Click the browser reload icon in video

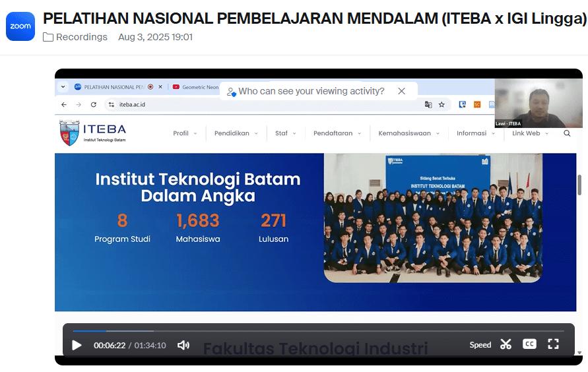pyautogui.click(x=93, y=104)
